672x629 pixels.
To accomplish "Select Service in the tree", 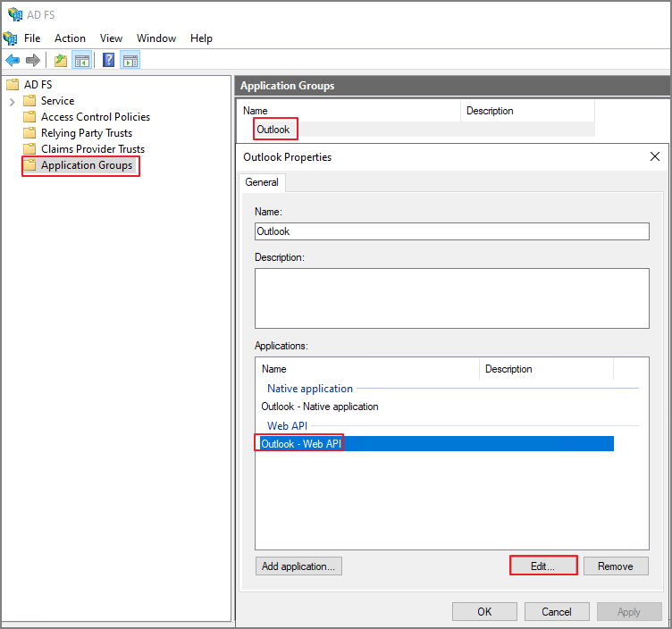I will (58, 101).
